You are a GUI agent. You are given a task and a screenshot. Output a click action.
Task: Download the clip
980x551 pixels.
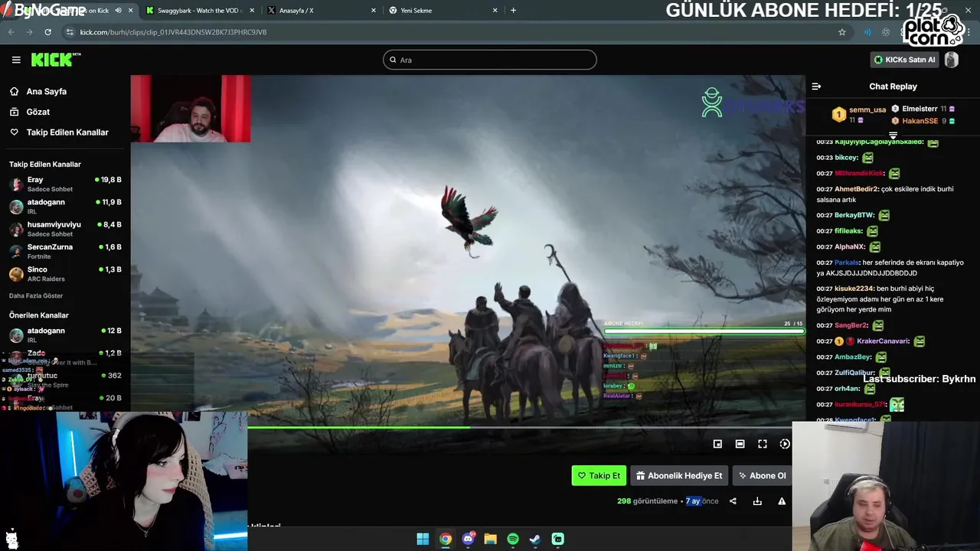[x=757, y=501]
